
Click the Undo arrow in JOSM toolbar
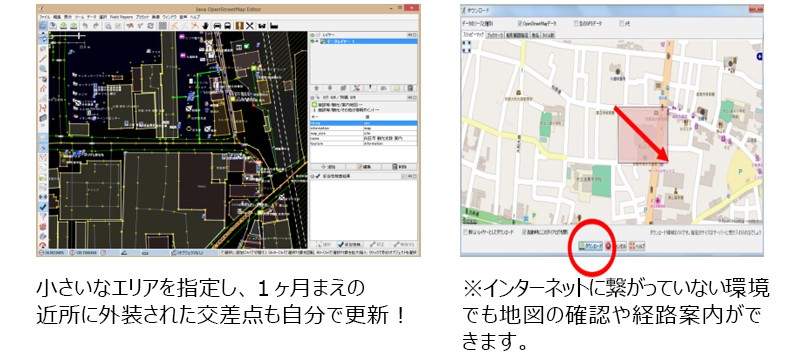click(85, 26)
